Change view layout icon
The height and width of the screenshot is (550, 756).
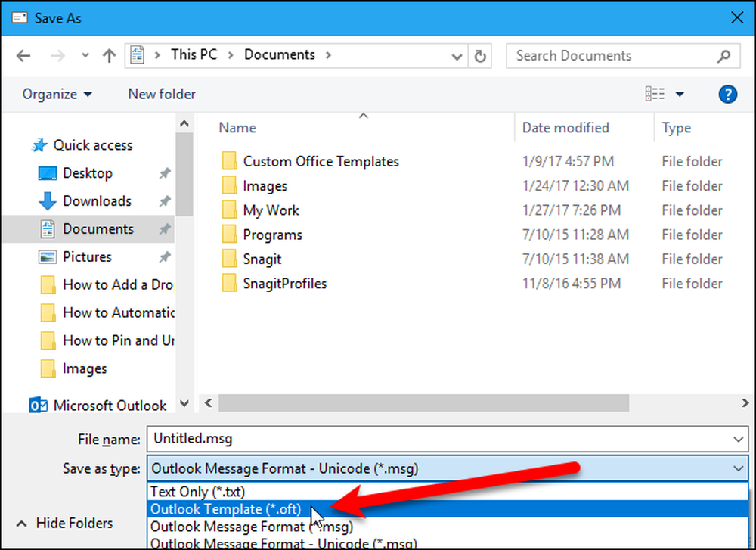[x=655, y=94]
